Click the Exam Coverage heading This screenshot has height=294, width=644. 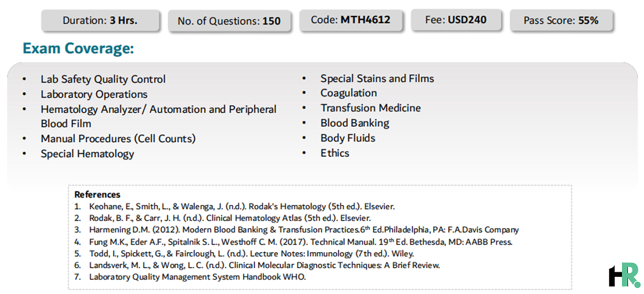[79, 49]
